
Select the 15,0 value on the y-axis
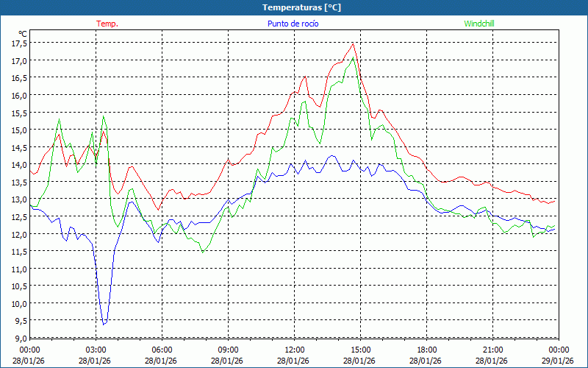click(x=19, y=130)
